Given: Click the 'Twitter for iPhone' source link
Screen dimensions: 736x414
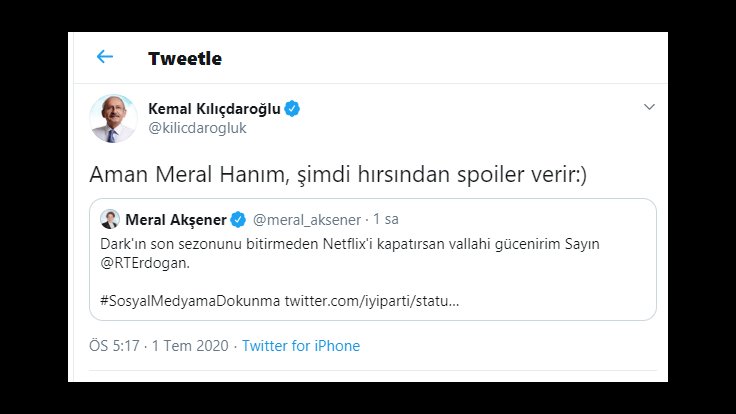Looking at the screenshot, I should pyautogui.click(x=301, y=346).
